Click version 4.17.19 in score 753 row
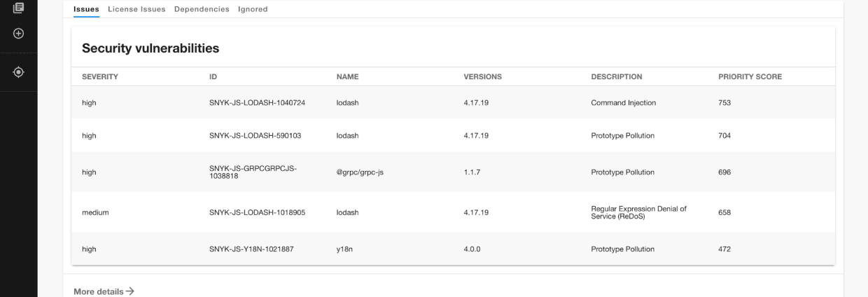Viewport: 868px width, 297px height. (x=476, y=102)
